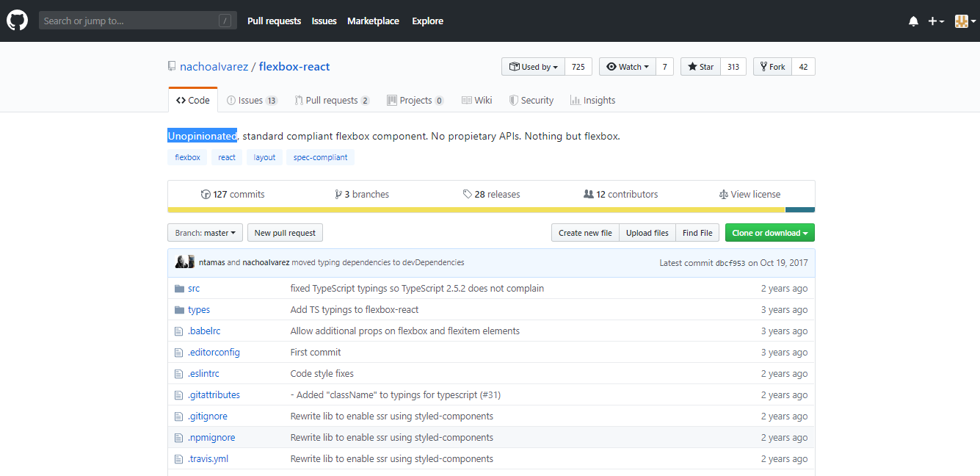View the 7 watchers count
Viewport: 980px width, 476px height.
pyautogui.click(x=664, y=67)
